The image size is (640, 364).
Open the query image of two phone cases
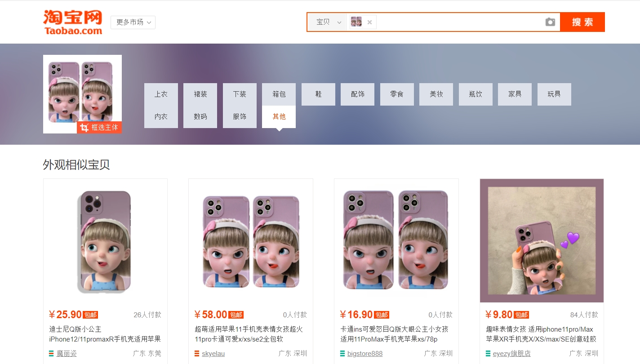(82, 94)
